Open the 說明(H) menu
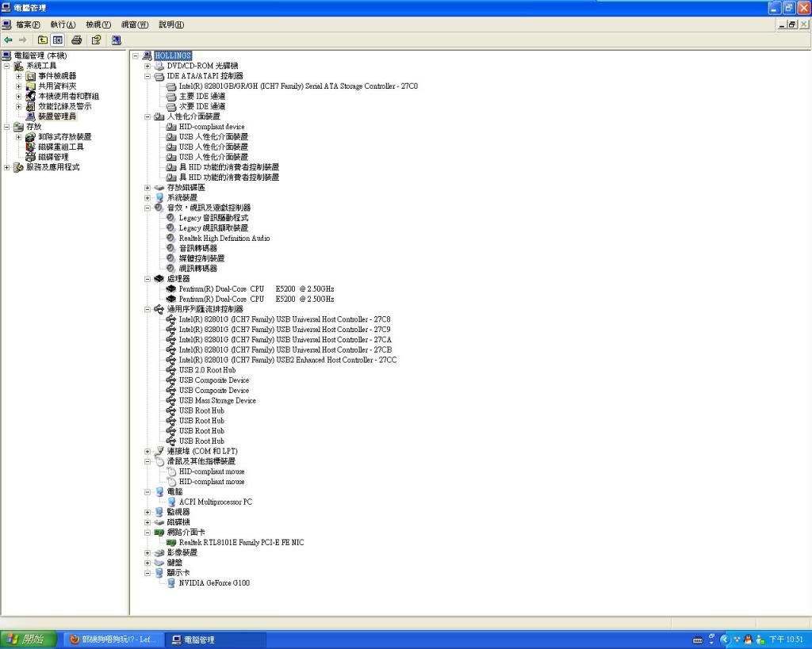Screen dimensions: 812x649 (x=171, y=25)
